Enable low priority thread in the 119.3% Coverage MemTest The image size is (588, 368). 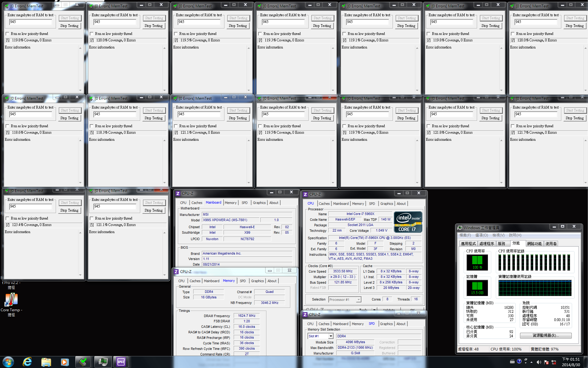[x=260, y=34]
